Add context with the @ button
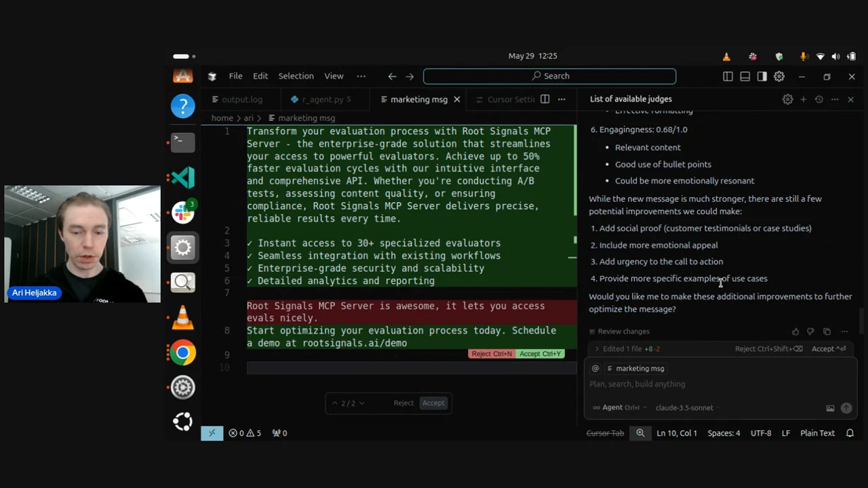The height and width of the screenshot is (488, 868). pyautogui.click(x=595, y=368)
